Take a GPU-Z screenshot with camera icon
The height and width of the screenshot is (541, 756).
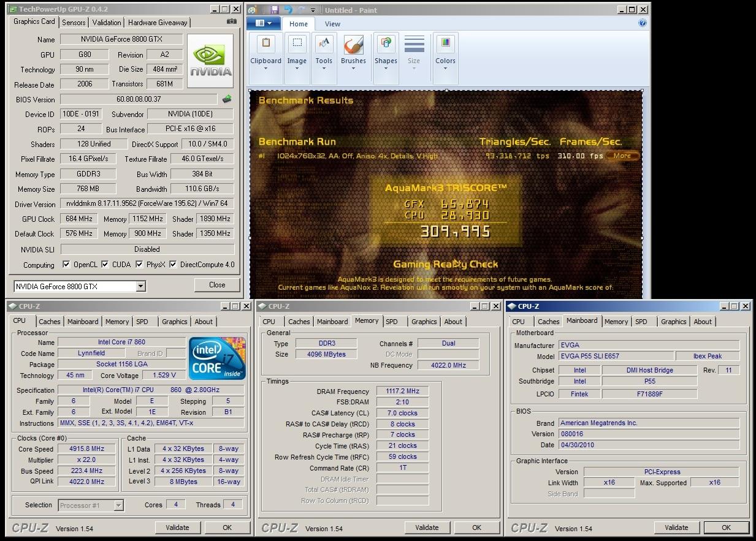231,21
